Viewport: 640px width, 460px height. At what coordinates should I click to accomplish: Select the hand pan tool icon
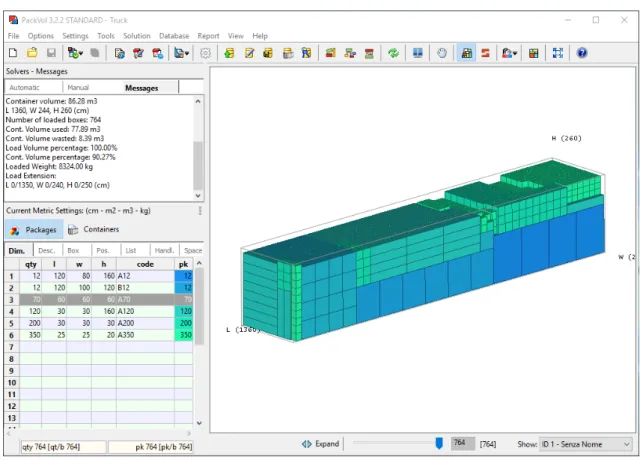click(442, 53)
